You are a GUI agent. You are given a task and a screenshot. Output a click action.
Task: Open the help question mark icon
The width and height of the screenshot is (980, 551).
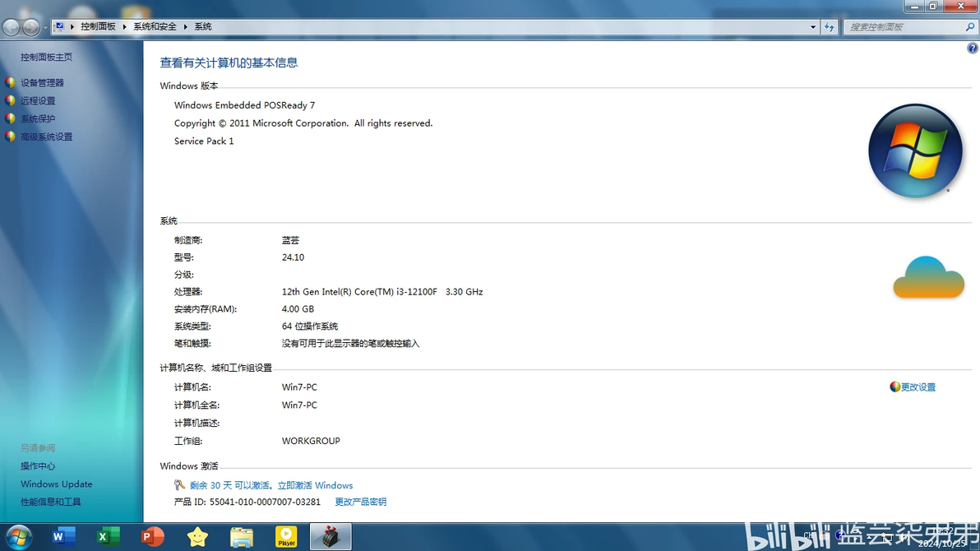[973, 49]
